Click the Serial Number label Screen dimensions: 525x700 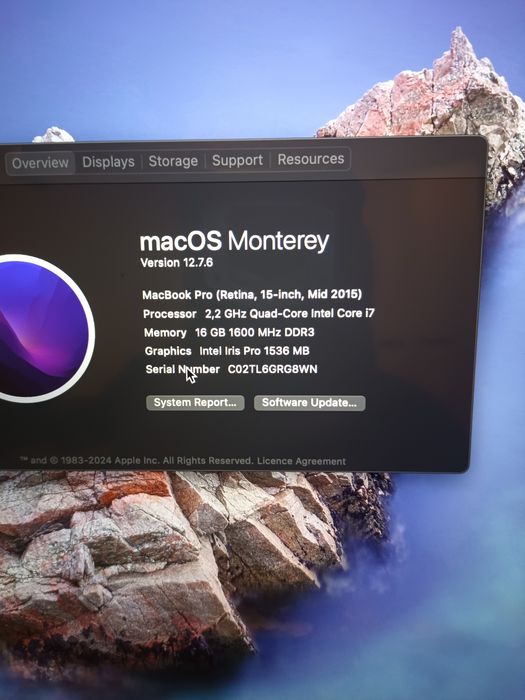[x=183, y=370]
